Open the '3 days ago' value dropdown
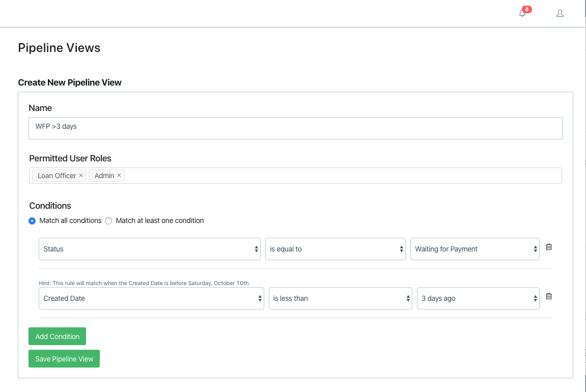The width and height of the screenshot is (586, 392). coord(478,298)
